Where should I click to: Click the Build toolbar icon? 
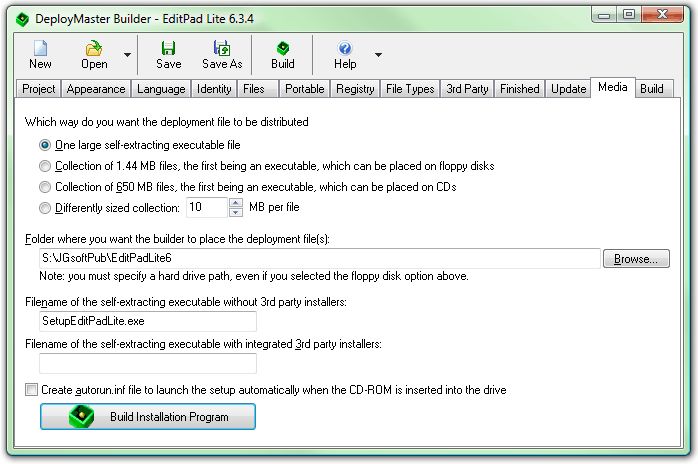(x=283, y=48)
